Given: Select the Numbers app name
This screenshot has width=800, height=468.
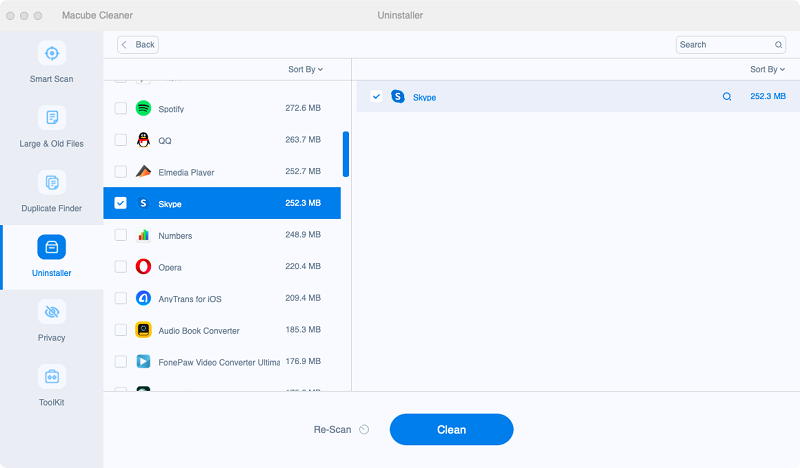Looking at the screenshot, I should coord(175,236).
